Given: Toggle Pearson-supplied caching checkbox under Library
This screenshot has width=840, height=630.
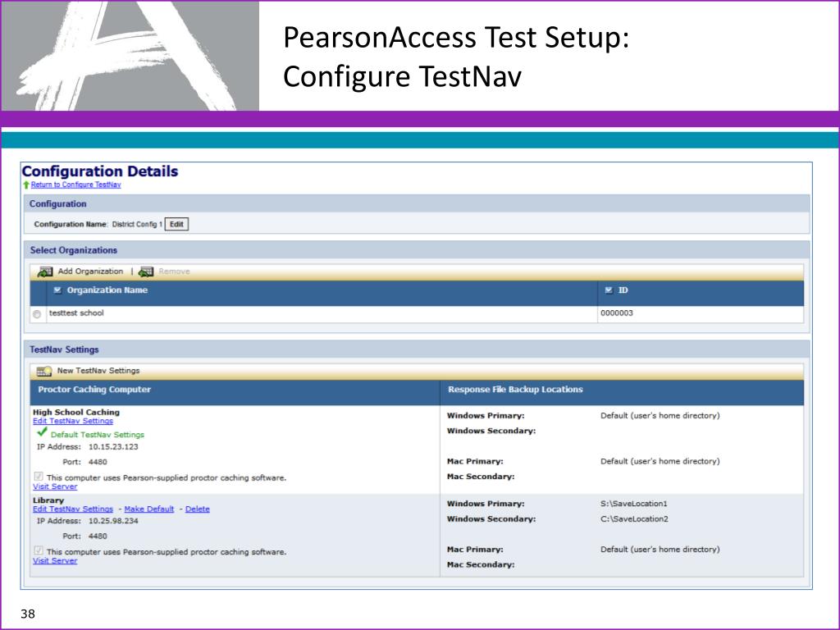Looking at the screenshot, I should click(x=39, y=550).
